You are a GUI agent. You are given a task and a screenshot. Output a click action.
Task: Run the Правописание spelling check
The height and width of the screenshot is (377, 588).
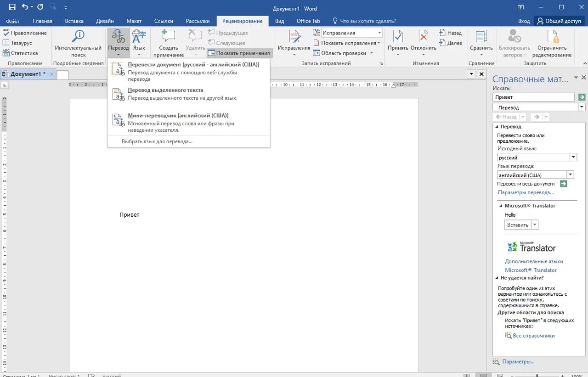tap(25, 33)
